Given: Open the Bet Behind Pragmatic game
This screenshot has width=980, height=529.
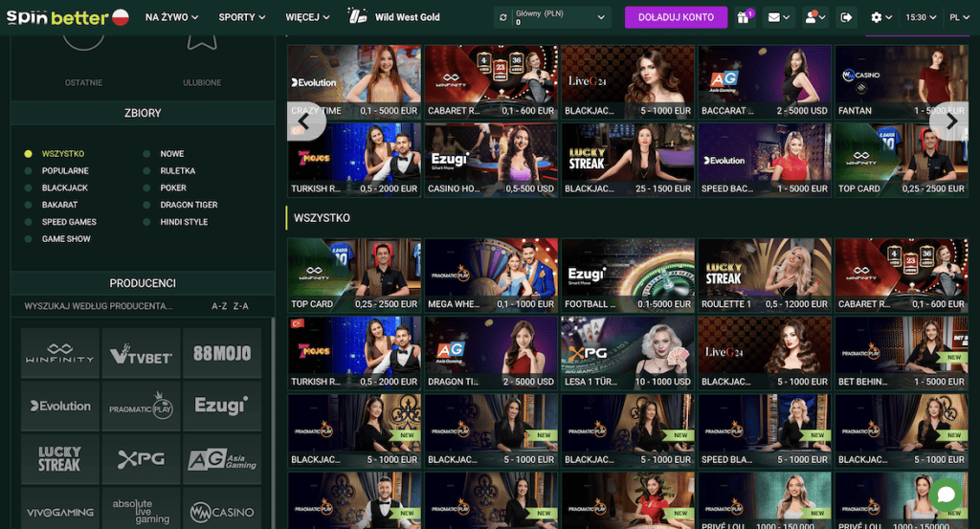Looking at the screenshot, I should (902, 353).
